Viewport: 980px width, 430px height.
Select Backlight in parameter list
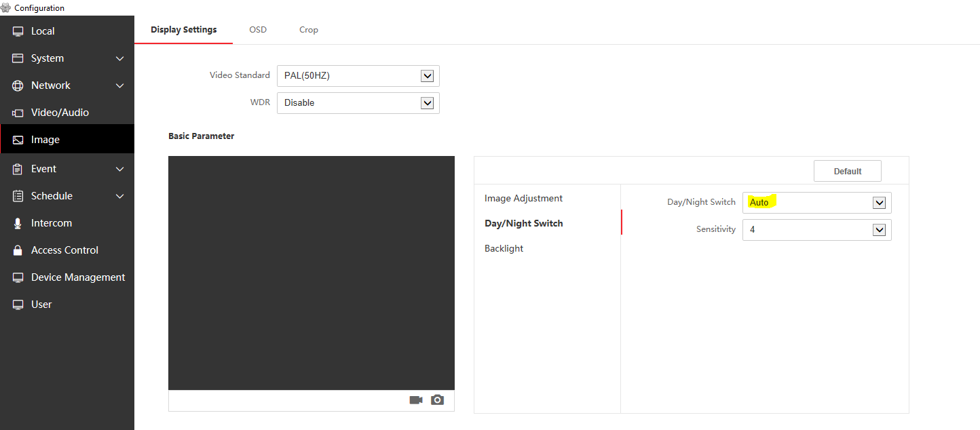pos(504,249)
